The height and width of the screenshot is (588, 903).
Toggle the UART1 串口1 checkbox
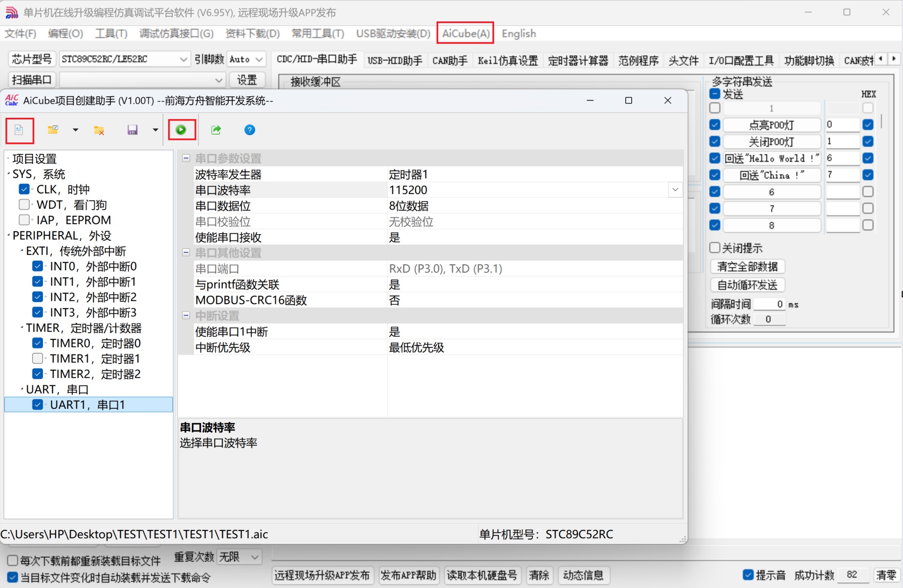[x=37, y=404]
